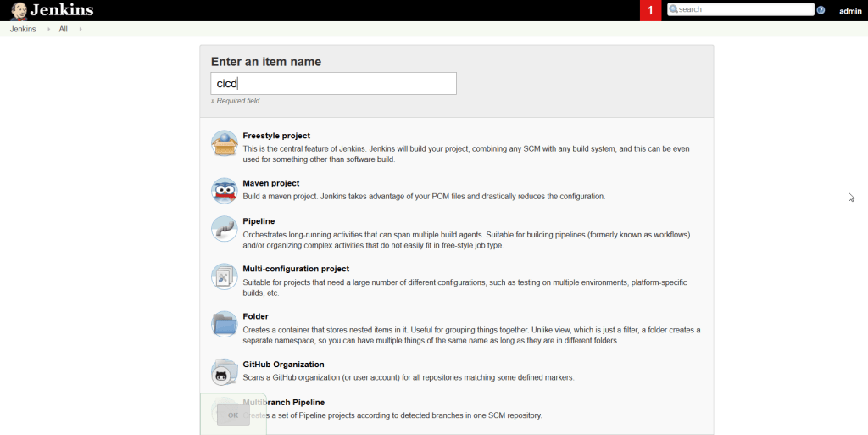Viewport: 868px width, 435px height.
Task: Open the admin user link
Action: [849, 11]
